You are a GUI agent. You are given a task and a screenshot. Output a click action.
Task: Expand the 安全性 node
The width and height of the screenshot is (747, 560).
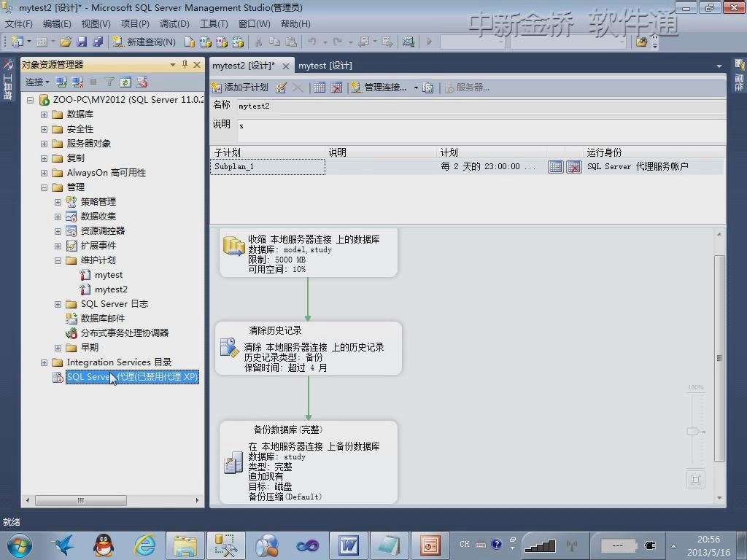44,130
